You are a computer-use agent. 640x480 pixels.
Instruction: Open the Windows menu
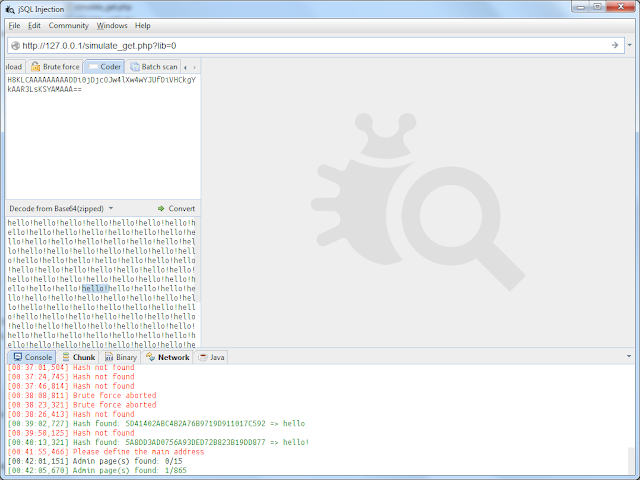click(x=112, y=25)
